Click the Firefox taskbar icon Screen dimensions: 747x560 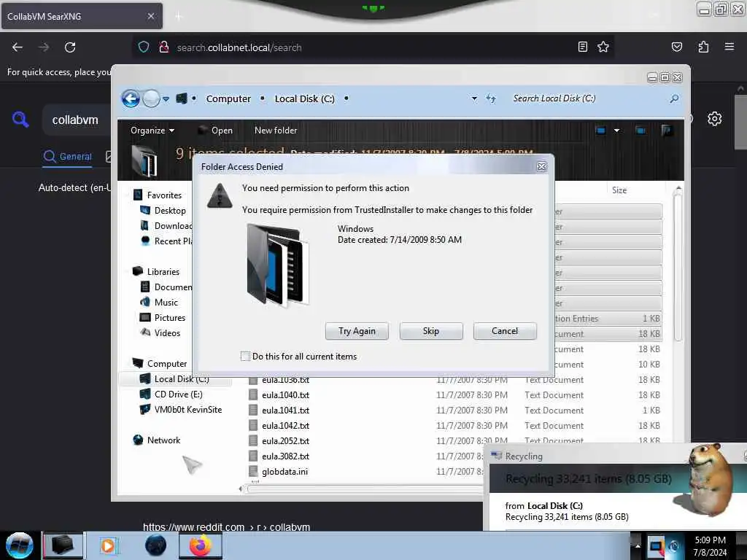201,545
